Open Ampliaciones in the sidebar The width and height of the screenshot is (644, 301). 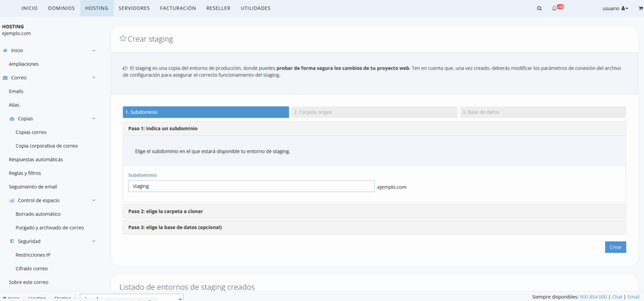click(23, 64)
